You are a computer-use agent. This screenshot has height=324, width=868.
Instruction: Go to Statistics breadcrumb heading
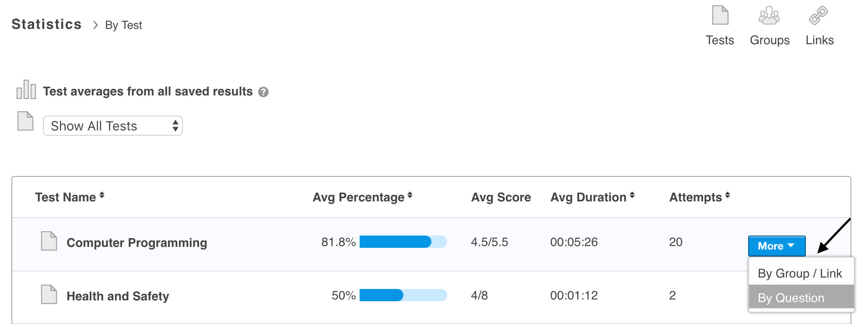pos(46,25)
